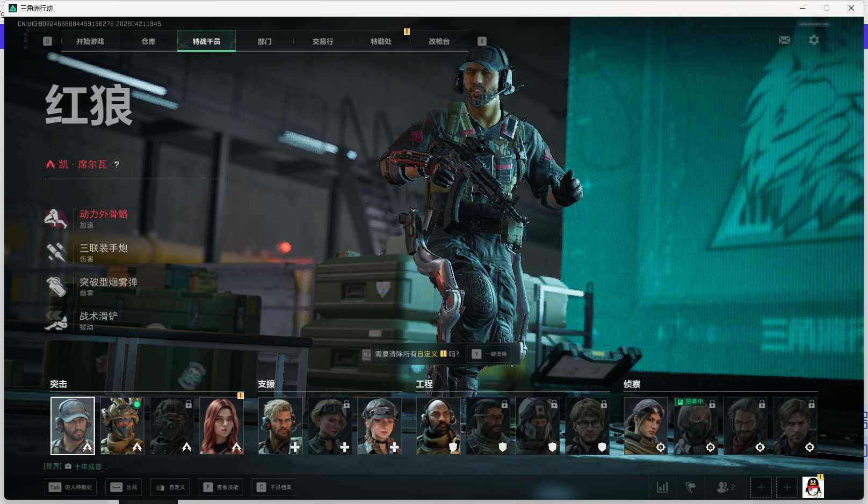This screenshot has width=868, height=504.
Task: Select the locked dark masked assault operator
Action: coord(172,426)
